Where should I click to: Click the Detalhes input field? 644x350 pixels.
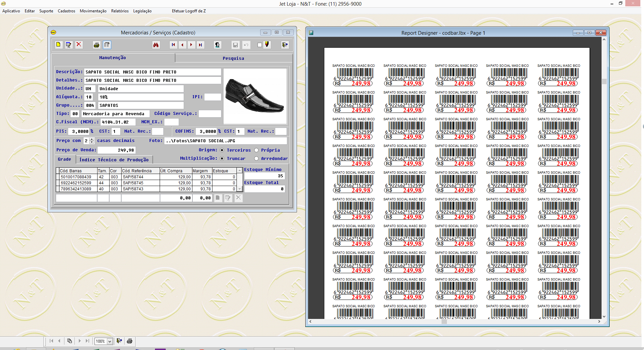point(153,80)
